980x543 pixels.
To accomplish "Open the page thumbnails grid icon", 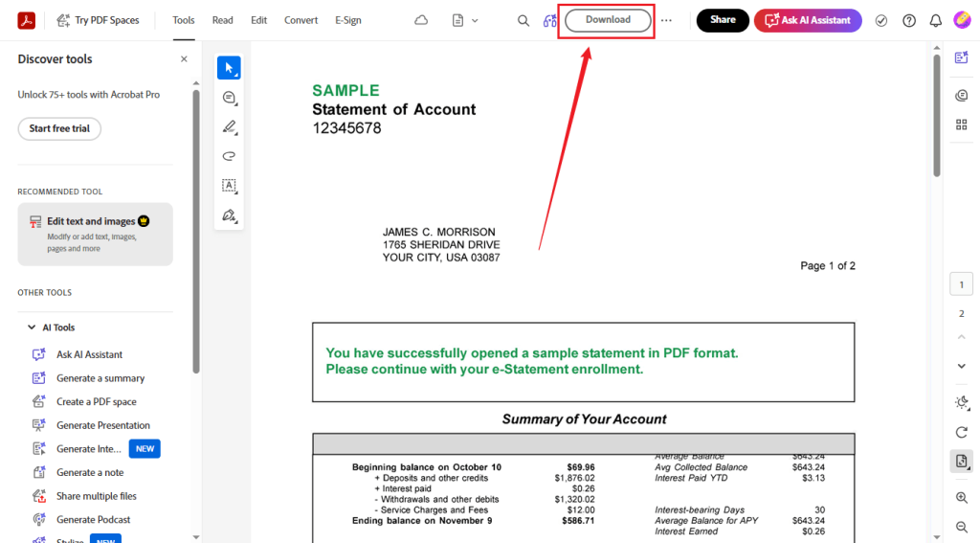I will pyautogui.click(x=961, y=124).
